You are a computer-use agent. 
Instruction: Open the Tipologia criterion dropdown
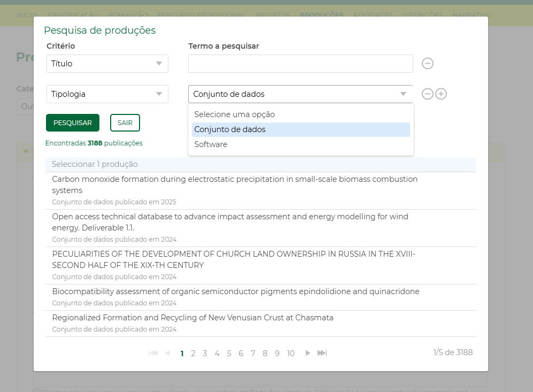[x=107, y=94]
